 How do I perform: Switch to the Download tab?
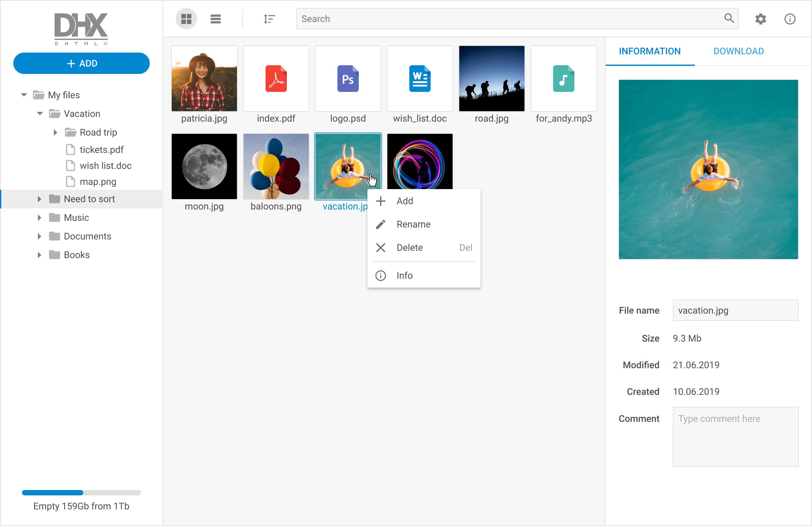tap(739, 51)
